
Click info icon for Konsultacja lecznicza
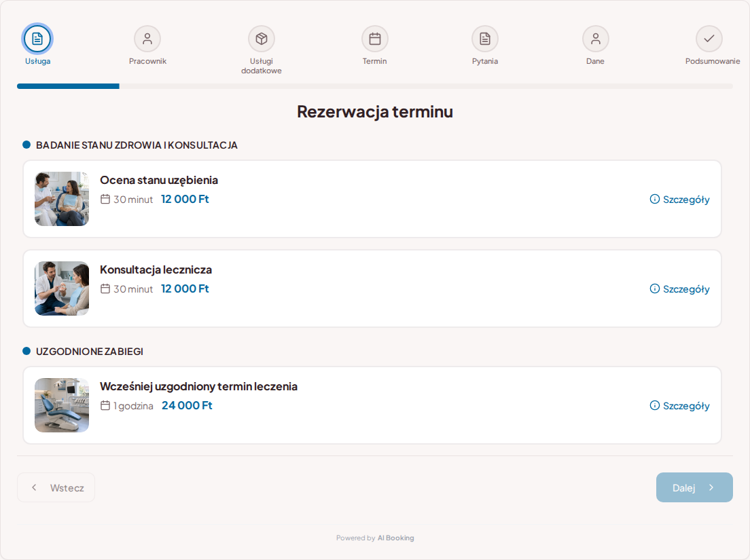tap(654, 288)
